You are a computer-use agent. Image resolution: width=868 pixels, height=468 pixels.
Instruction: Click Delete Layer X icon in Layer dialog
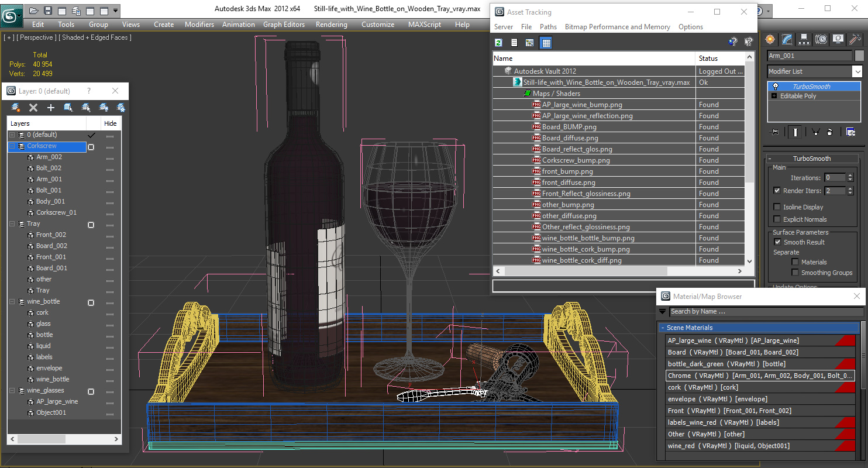pos(33,108)
